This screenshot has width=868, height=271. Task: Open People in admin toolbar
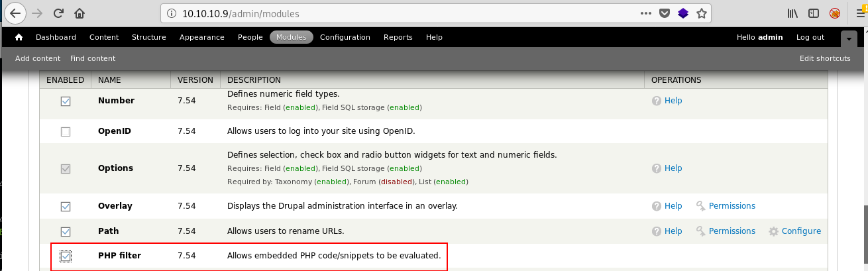tap(250, 37)
